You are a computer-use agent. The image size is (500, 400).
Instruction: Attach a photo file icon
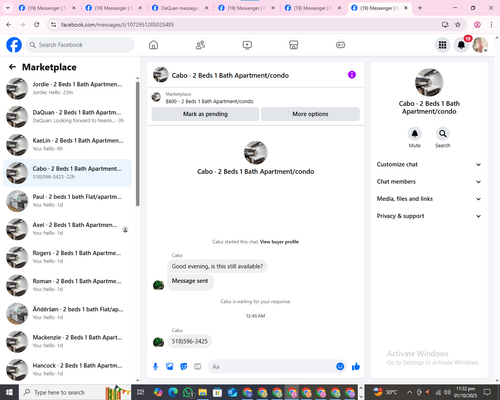point(170,367)
